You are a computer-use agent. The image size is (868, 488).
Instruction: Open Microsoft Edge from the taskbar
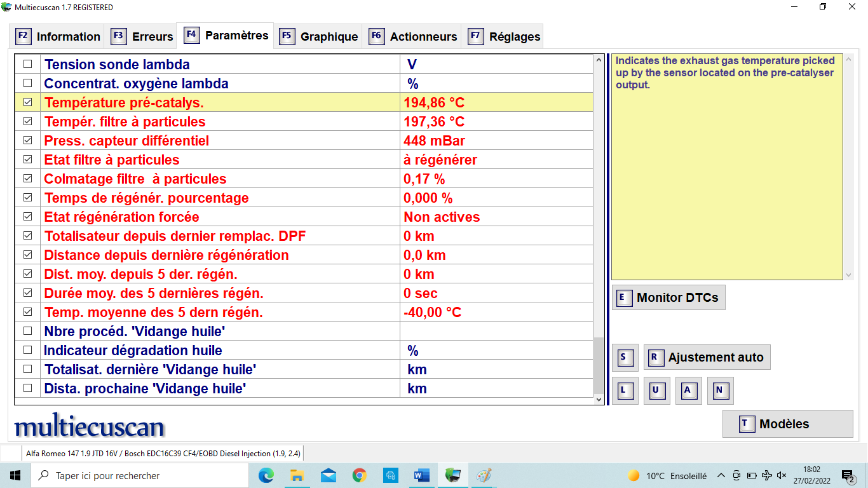(x=266, y=475)
